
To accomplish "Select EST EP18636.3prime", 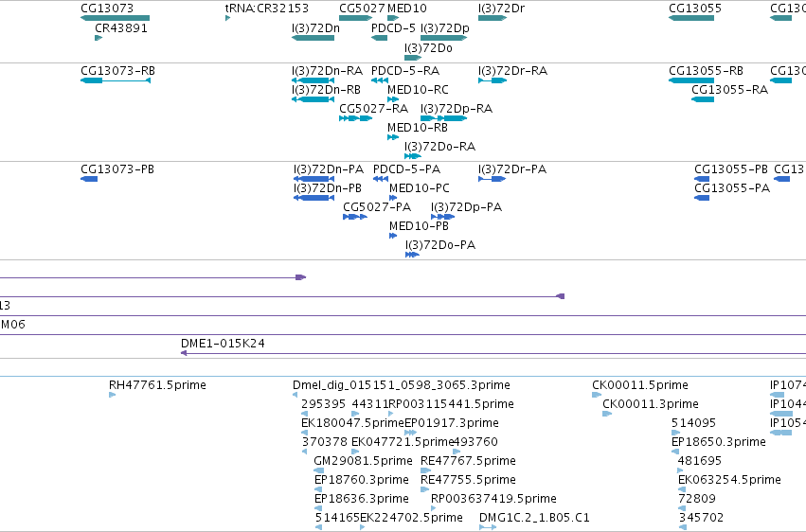I will click(318, 508).
